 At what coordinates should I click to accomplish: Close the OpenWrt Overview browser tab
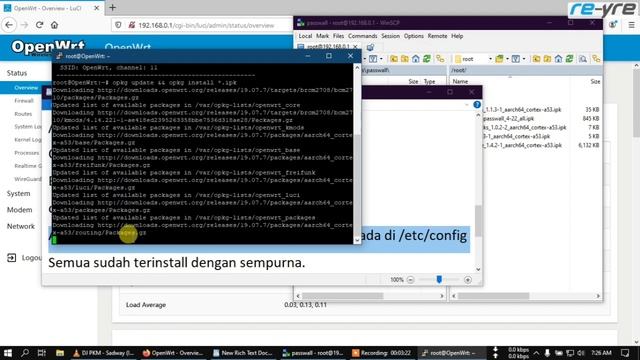(x=97, y=8)
